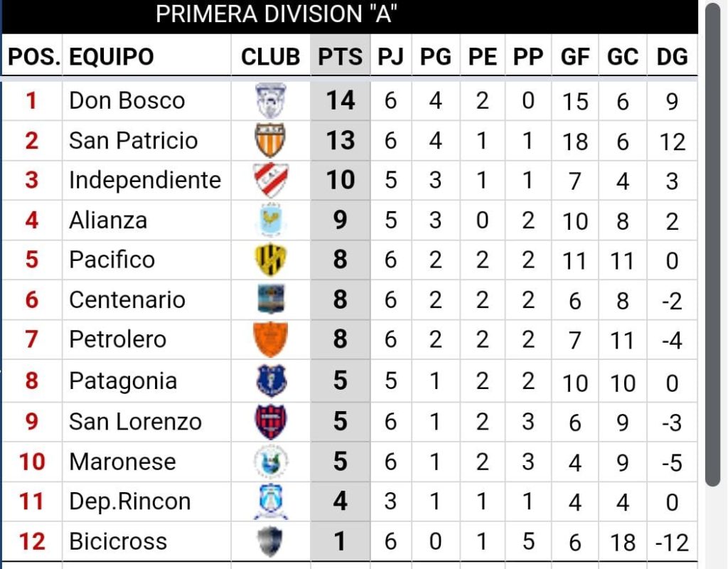Select the Centenario team name

tap(127, 300)
